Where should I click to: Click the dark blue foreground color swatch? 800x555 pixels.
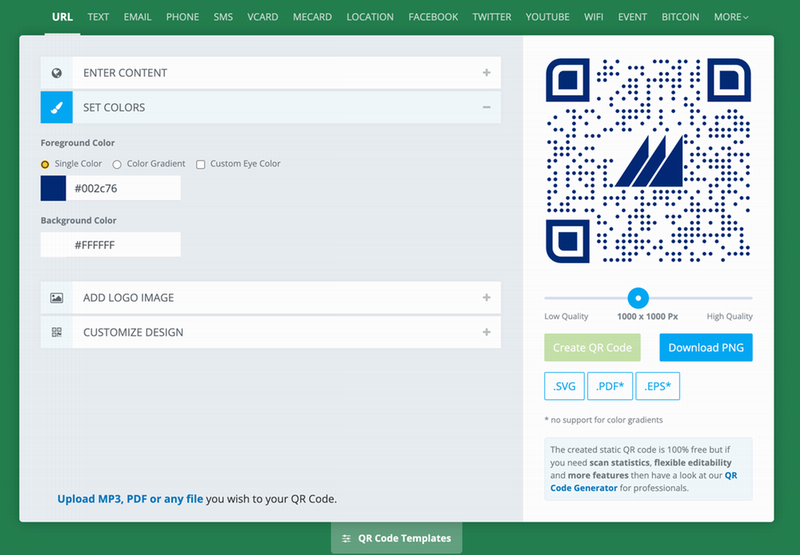pos(53,188)
